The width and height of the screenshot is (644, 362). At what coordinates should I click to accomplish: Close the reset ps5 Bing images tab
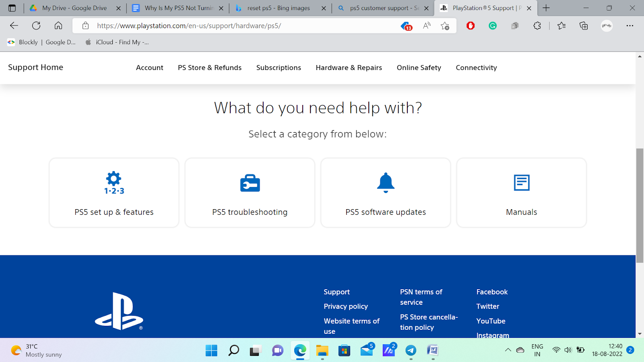coord(324,8)
